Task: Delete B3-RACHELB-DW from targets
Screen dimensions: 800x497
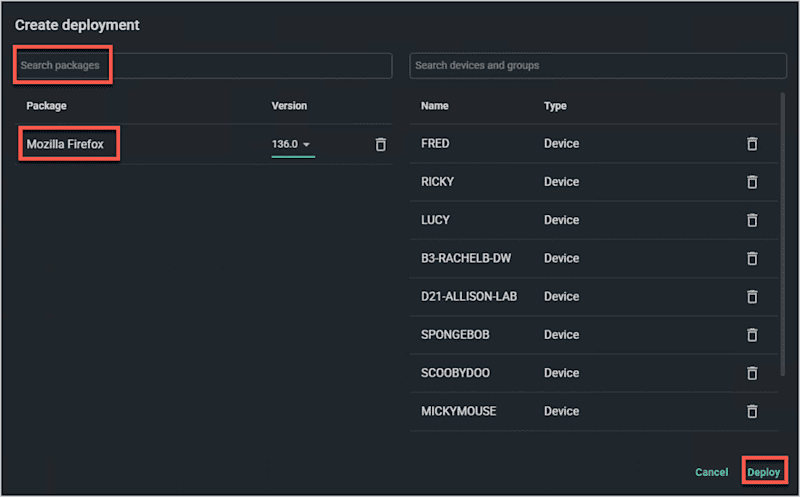Action: (752, 259)
